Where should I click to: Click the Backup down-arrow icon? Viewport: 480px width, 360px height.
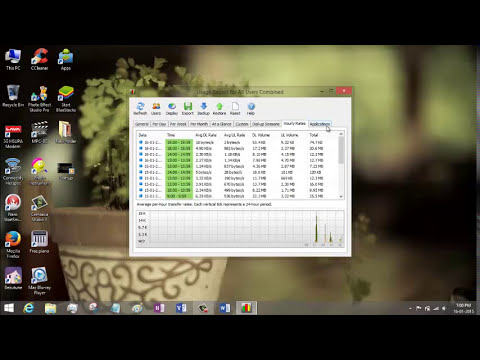203,108
